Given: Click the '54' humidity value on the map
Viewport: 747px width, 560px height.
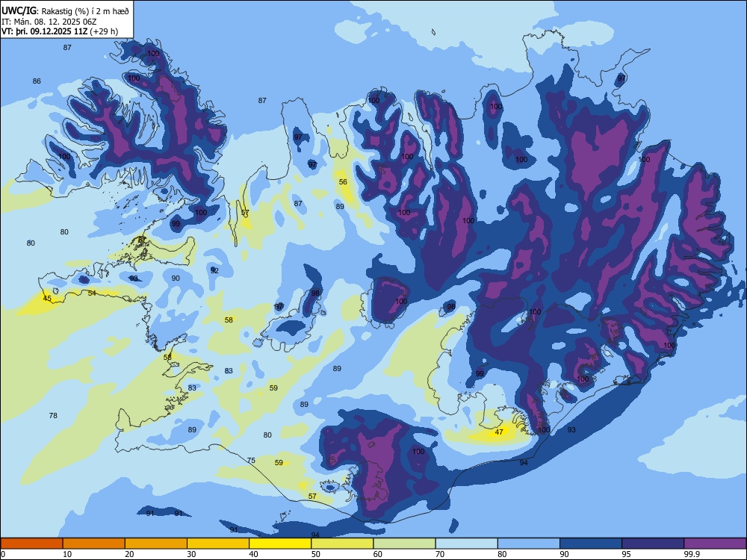Looking at the screenshot, I should [x=92, y=293].
